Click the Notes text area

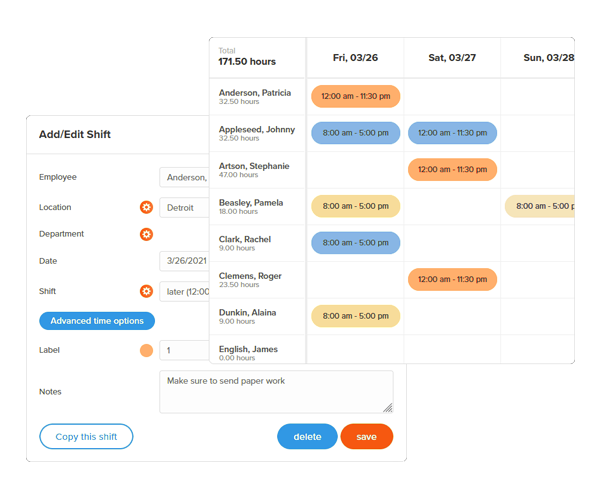[275, 391]
